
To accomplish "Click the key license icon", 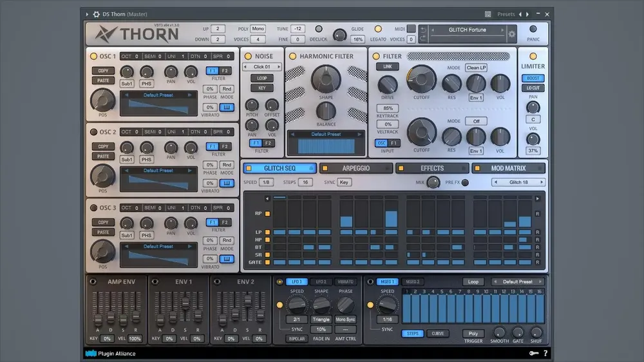I will coord(533,354).
